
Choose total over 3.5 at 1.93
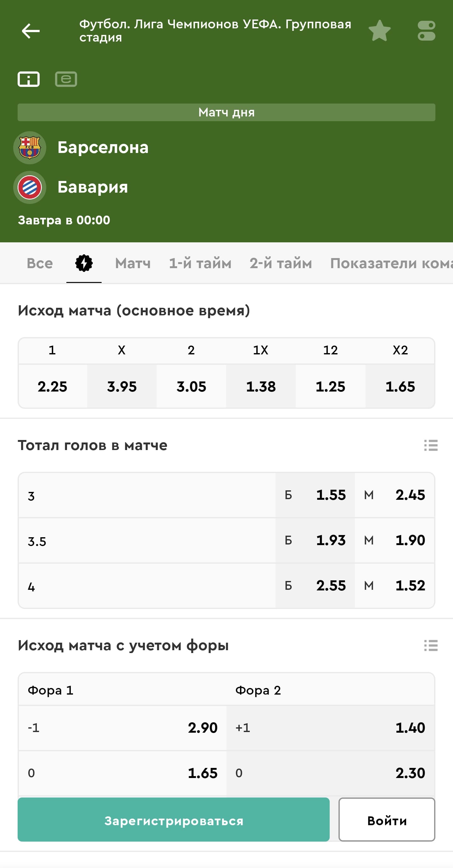click(315, 540)
